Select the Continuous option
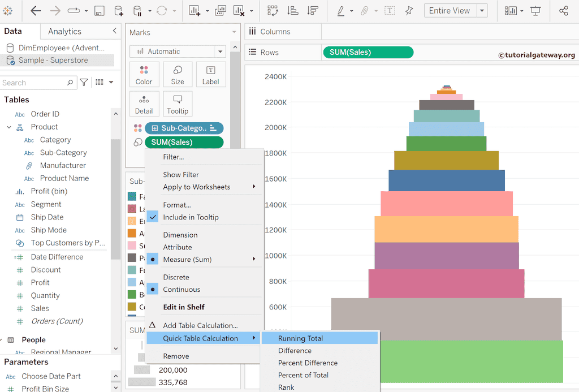 182,290
